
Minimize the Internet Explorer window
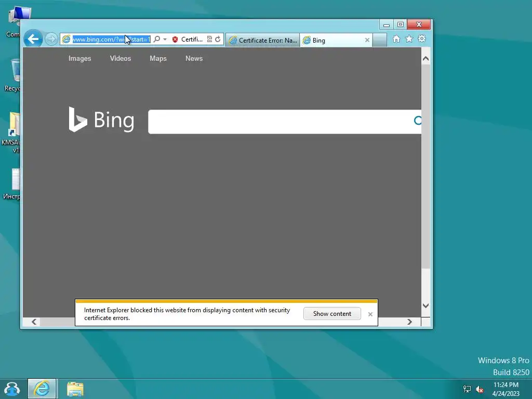(386, 25)
